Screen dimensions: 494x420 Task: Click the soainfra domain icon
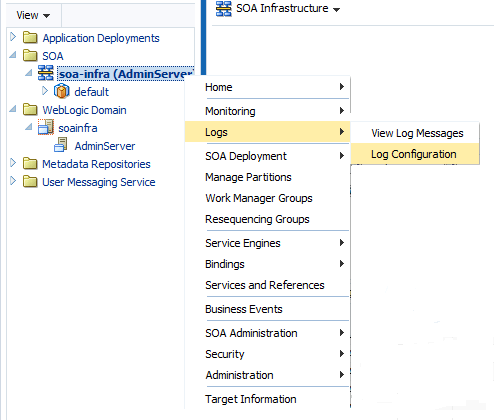click(46, 127)
